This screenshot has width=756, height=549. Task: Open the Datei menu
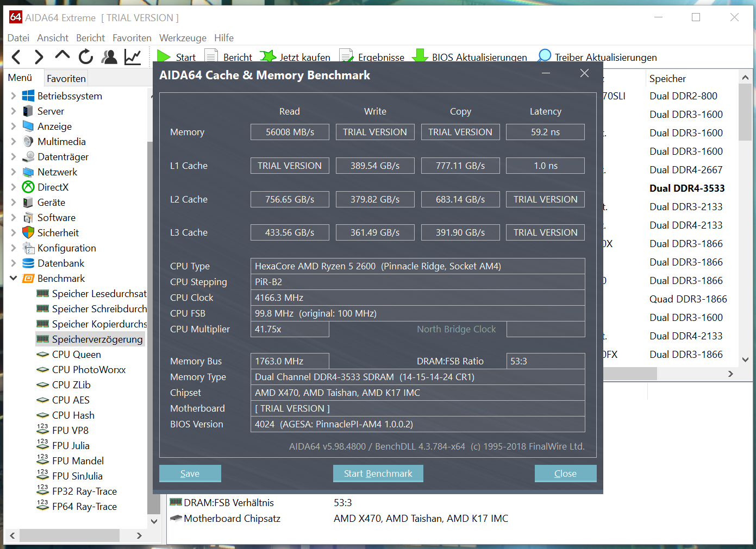pyautogui.click(x=18, y=38)
